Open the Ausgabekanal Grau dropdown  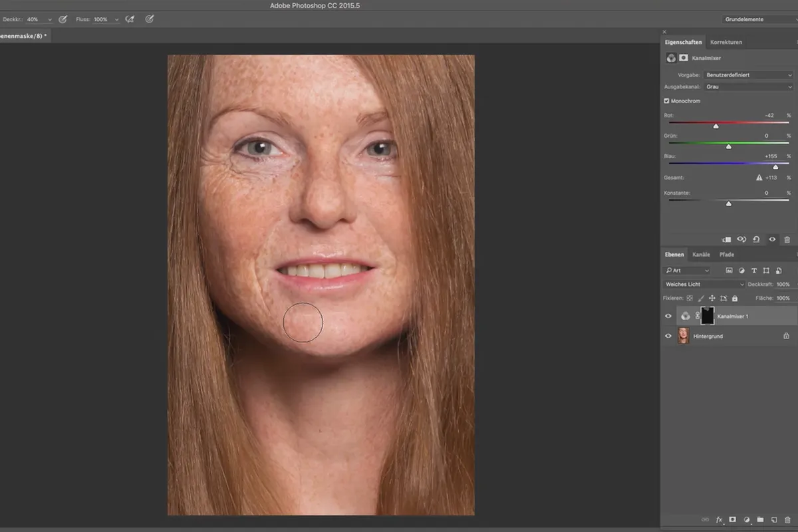tap(748, 86)
